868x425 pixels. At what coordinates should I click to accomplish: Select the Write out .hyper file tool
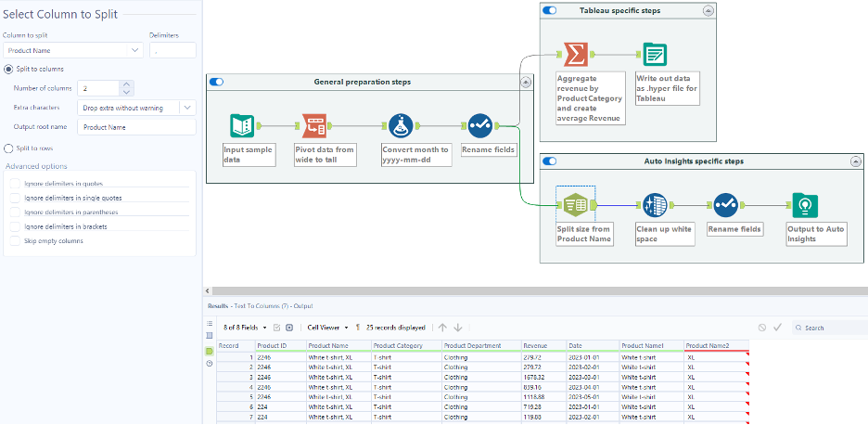pos(655,55)
